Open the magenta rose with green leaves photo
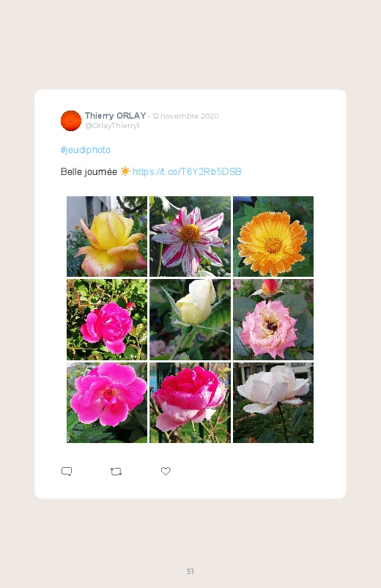The height and width of the screenshot is (588, 381). (107, 319)
